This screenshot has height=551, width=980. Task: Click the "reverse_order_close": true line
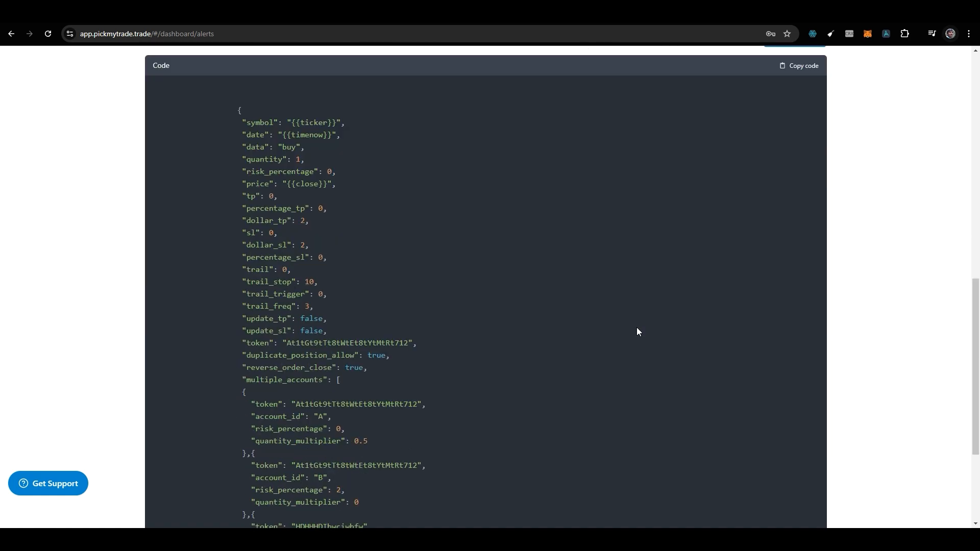coord(305,368)
